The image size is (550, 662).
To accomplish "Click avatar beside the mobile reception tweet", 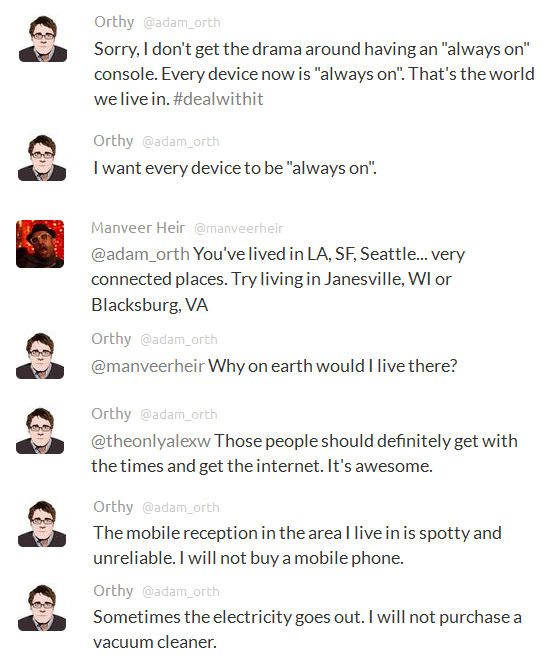I will (42, 523).
